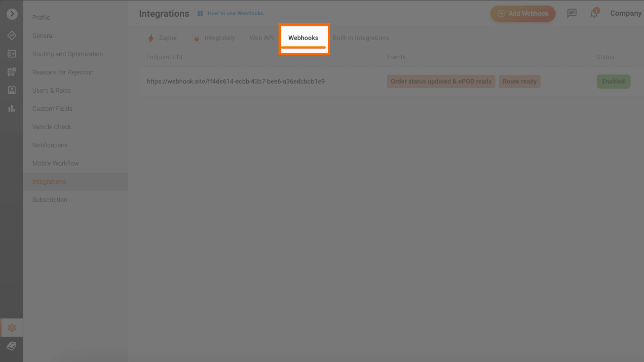Open the settings gear icon in sidebar
The height and width of the screenshot is (362, 644).
12,328
